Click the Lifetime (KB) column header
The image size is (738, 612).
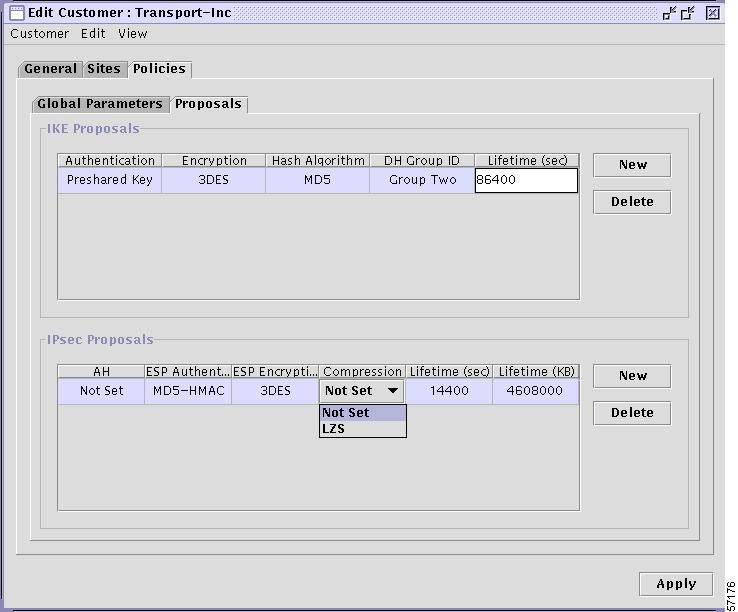point(536,371)
